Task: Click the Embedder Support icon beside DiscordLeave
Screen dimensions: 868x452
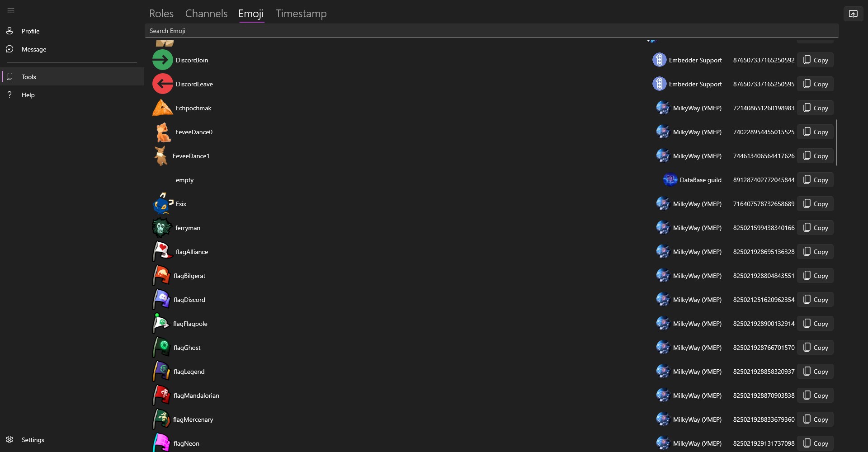Action: pos(659,84)
